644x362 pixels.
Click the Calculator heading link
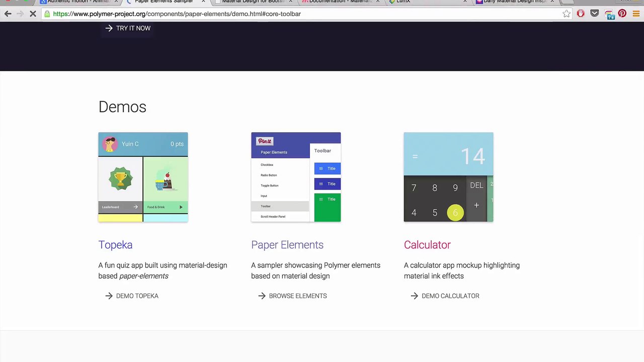427,245
